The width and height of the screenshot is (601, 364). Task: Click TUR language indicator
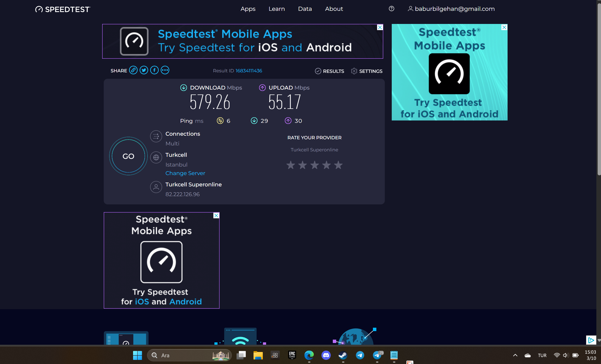pyautogui.click(x=542, y=355)
